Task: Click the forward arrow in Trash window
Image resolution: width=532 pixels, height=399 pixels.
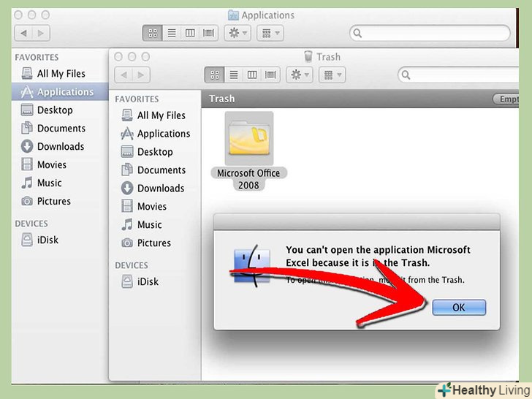Action: pos(141,75)
